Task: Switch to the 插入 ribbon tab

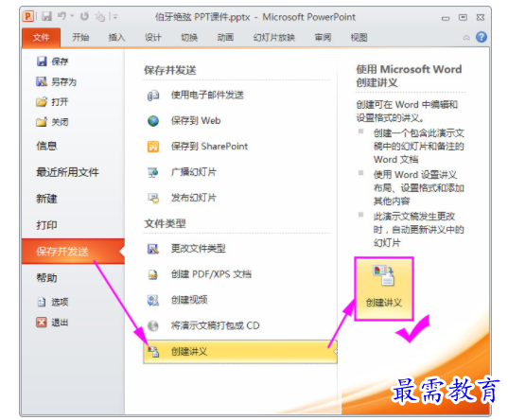Action: coord(116,38)
